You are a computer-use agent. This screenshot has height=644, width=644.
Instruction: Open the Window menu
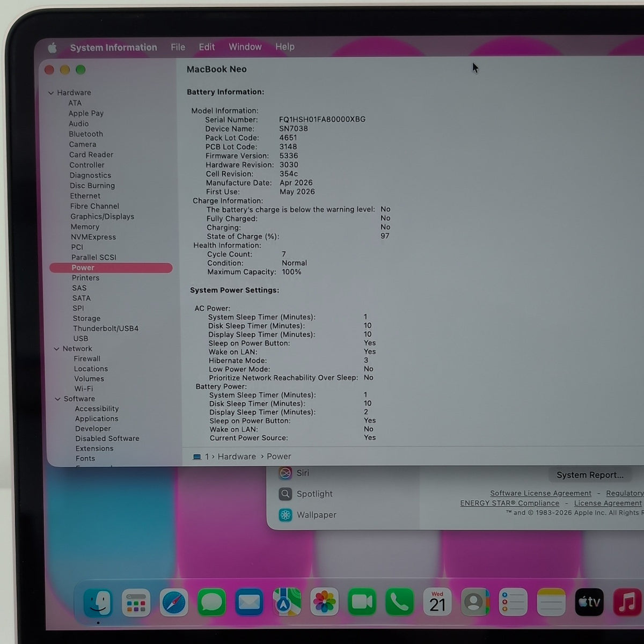point(245,47)
